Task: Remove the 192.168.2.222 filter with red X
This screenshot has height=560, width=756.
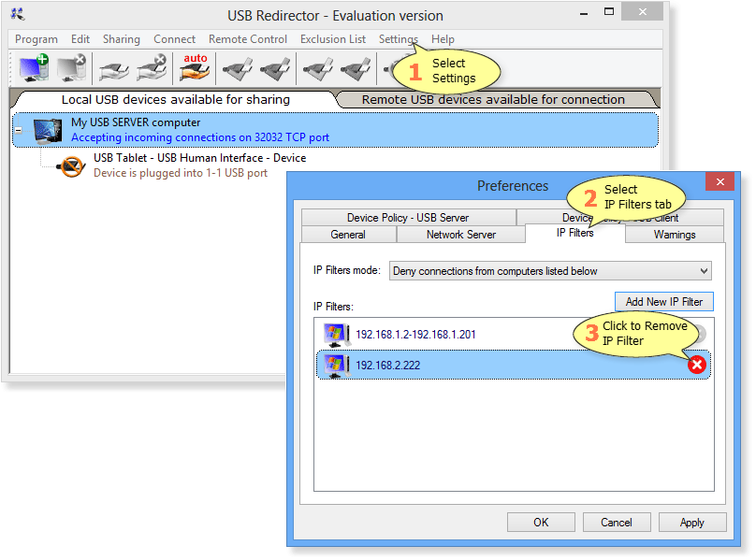Action: (697, 365)
